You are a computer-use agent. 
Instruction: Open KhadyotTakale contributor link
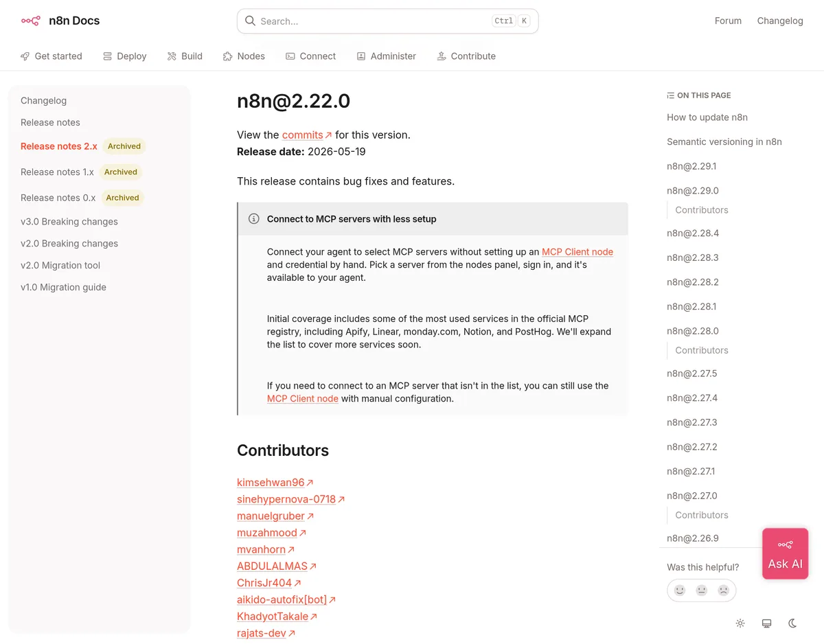pyautogui.click(x=273, y=617)
